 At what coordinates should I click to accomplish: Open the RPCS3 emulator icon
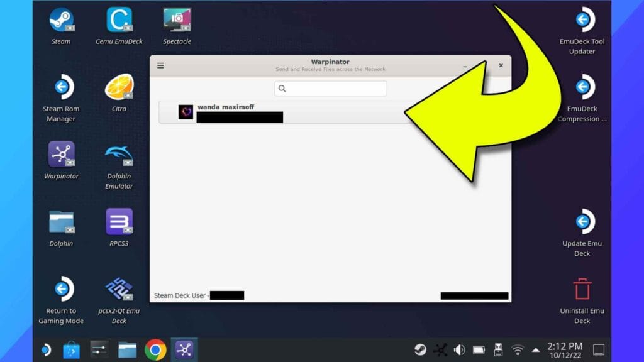click(x=119, y=222)
